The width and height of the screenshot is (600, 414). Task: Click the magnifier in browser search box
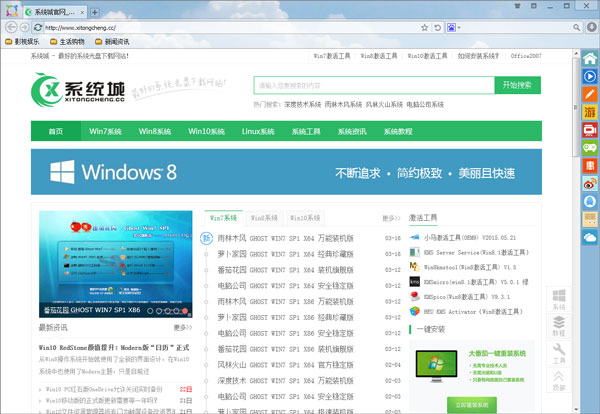point(576,28)
